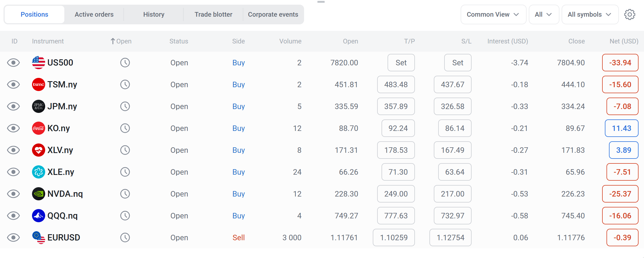644x258 pixels.
Task: Toggle the eye icon for TSM.ny
Action: [13, 84]
